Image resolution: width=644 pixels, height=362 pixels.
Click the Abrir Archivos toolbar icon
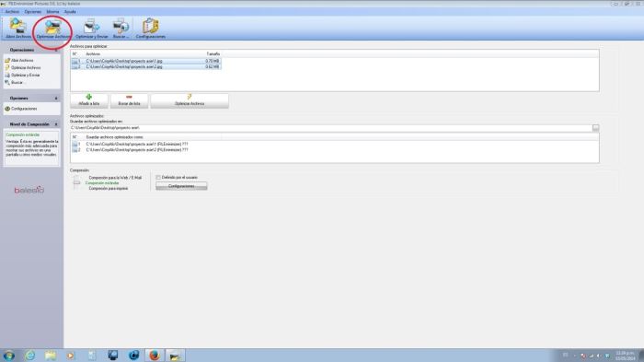pyautogui.click(x=18, y=29)
